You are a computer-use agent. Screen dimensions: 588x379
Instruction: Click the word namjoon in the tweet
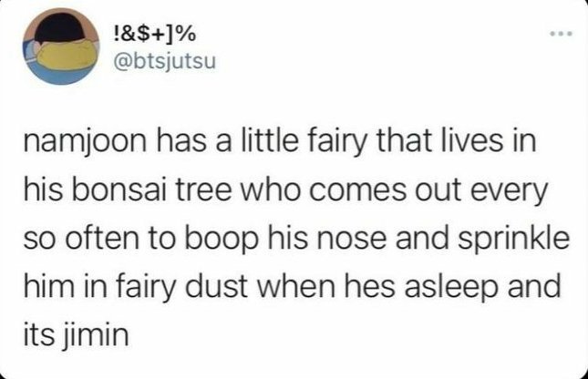85,143
